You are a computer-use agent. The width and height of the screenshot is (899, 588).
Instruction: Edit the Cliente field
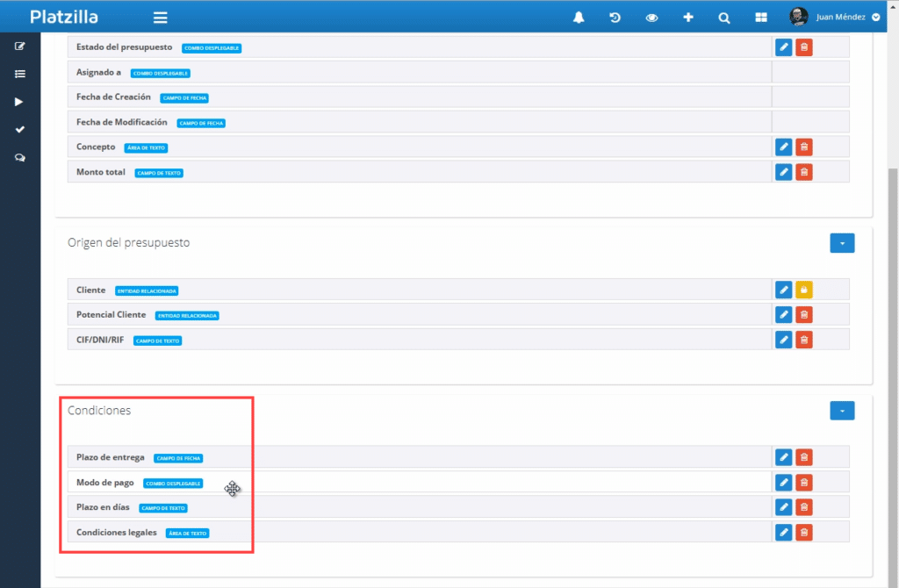tap(783, 290)
